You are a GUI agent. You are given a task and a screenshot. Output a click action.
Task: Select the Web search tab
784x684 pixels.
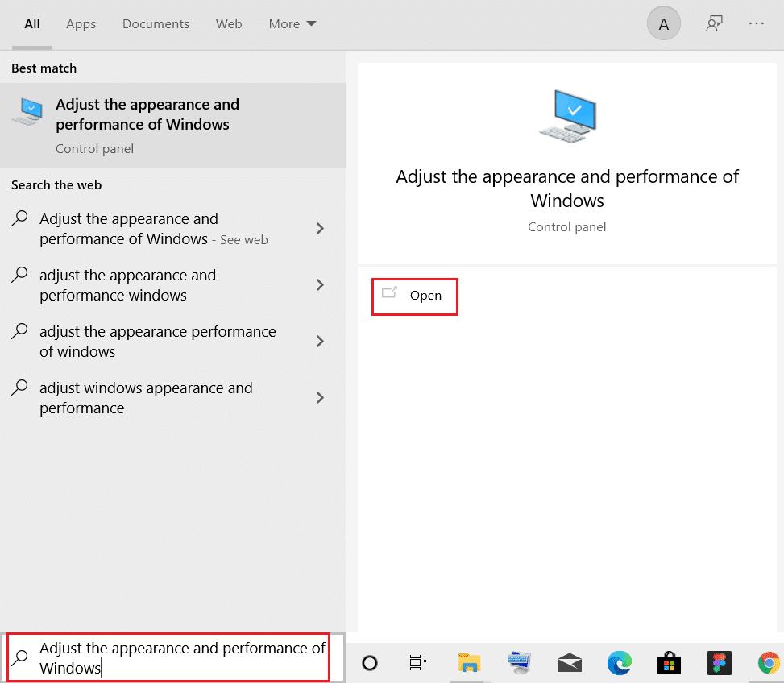click(229, 24)
